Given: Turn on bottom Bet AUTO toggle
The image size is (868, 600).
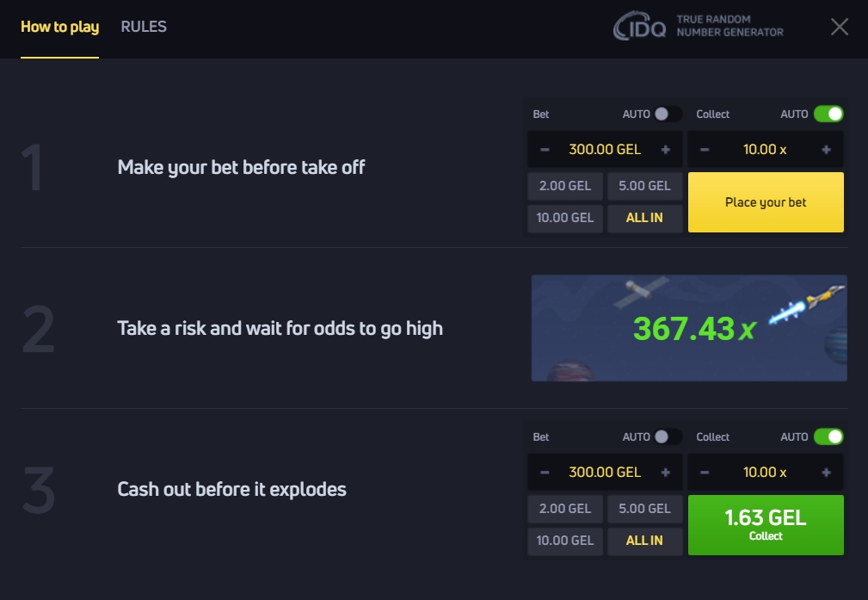Looking at the screenshot, I should pos(667,436).
